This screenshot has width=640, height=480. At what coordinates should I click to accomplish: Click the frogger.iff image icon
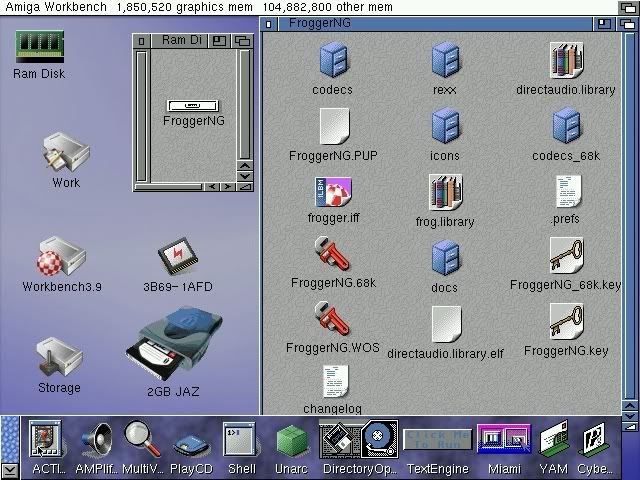tap(331, 191)
